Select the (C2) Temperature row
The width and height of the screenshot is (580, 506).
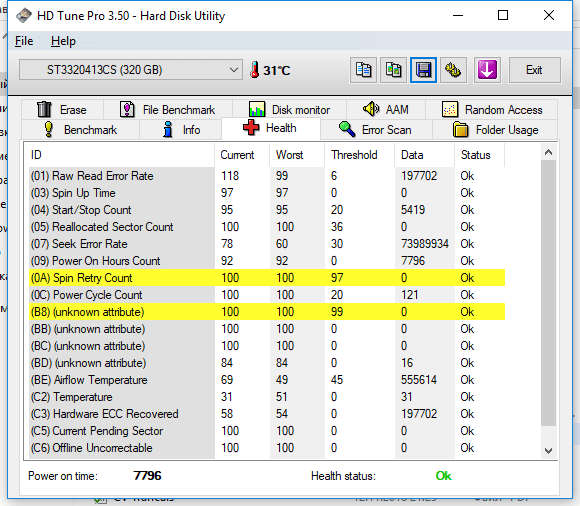pyautogui.click(x=267, y=397)
